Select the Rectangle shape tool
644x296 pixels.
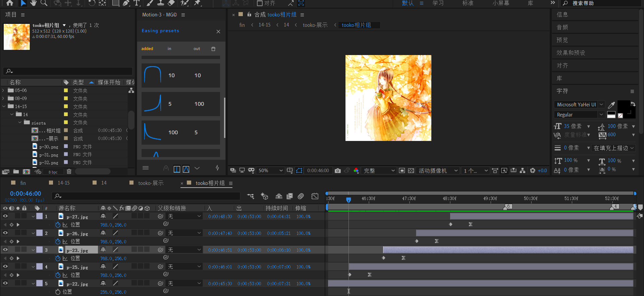click(116, 3)
